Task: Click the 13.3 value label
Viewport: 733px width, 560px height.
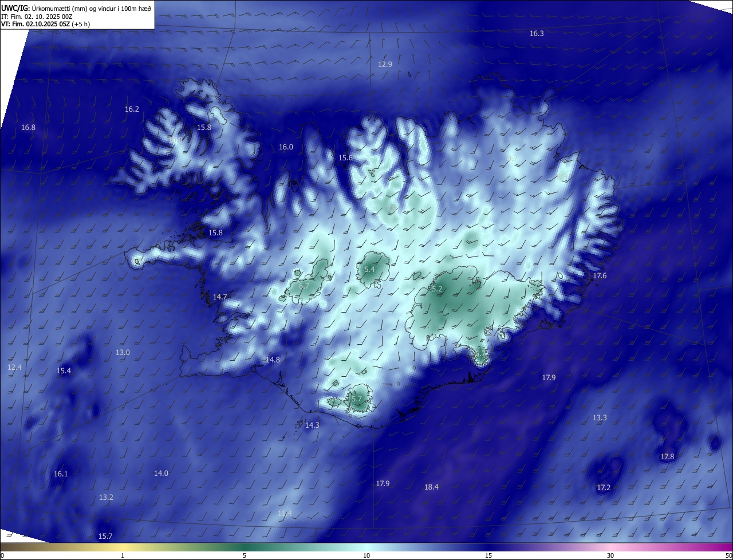Action: [x=600, y=418]
